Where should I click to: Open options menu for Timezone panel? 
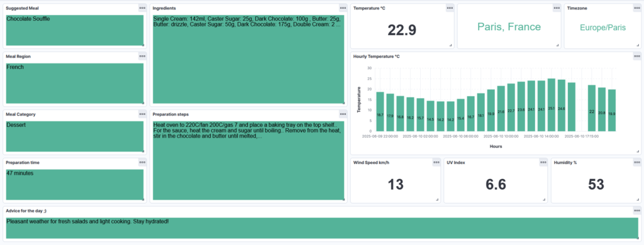click(636, 8)
